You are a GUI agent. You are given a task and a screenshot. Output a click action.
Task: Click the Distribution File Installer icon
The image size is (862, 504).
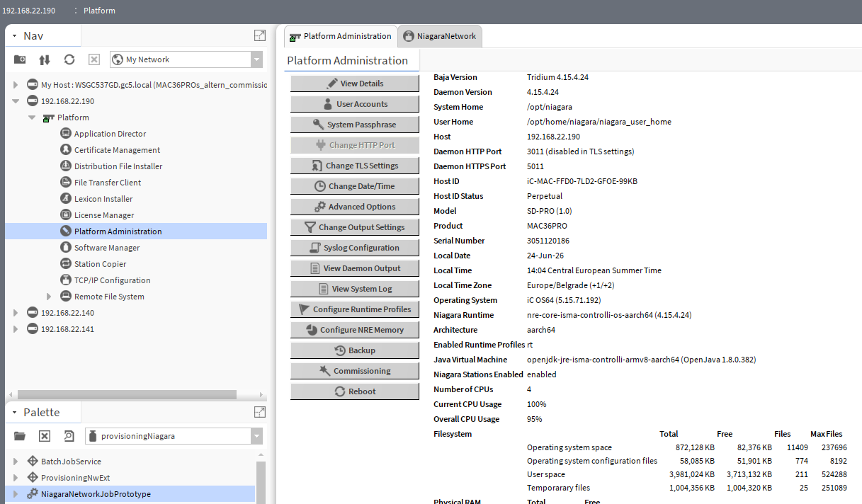66,166
